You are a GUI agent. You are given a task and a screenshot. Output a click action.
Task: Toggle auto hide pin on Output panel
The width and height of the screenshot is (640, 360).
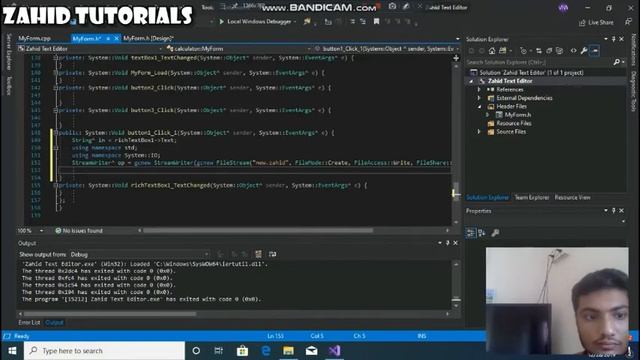click(448, 243)
